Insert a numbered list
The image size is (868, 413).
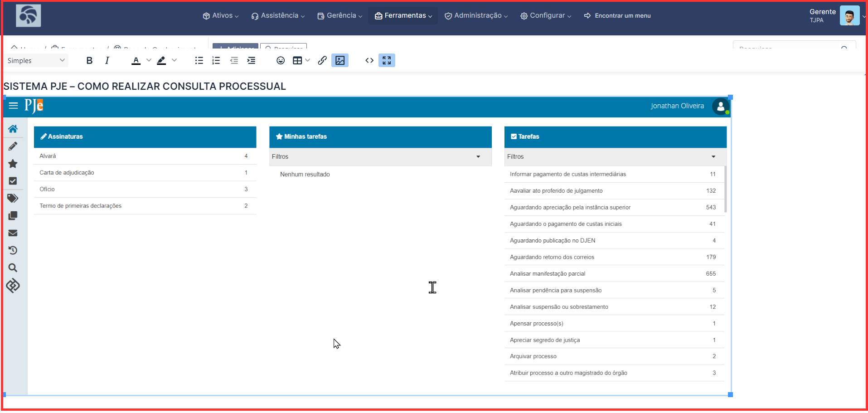216,61
